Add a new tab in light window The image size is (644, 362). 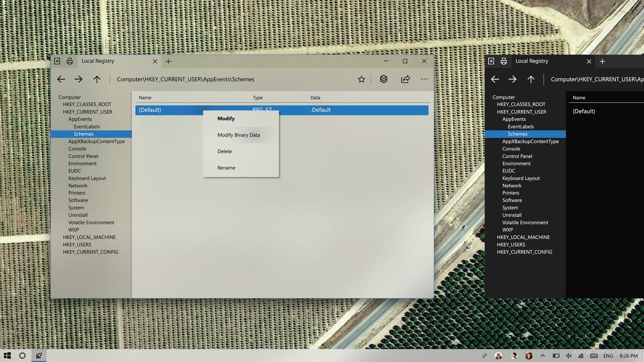(168, 61)
